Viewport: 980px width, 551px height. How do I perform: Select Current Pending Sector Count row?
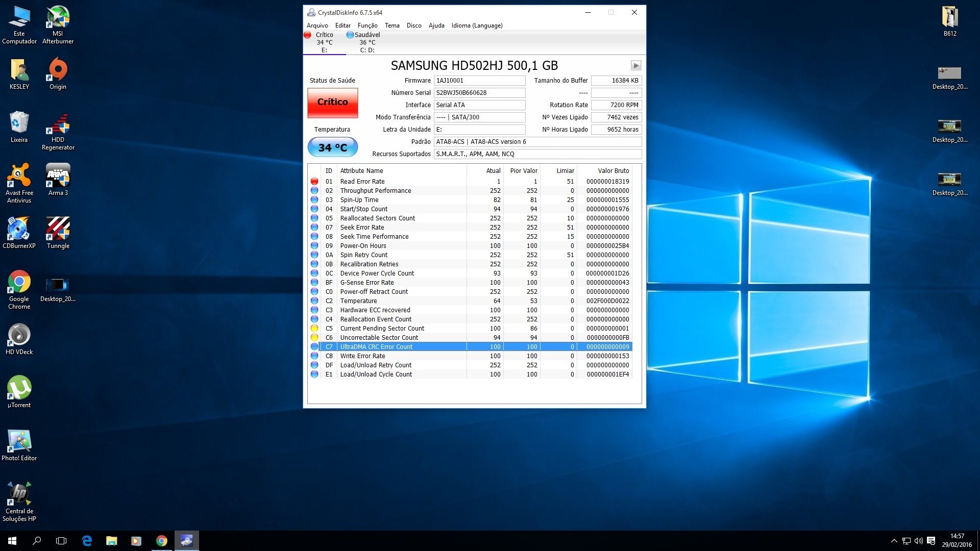click(470, 329)
